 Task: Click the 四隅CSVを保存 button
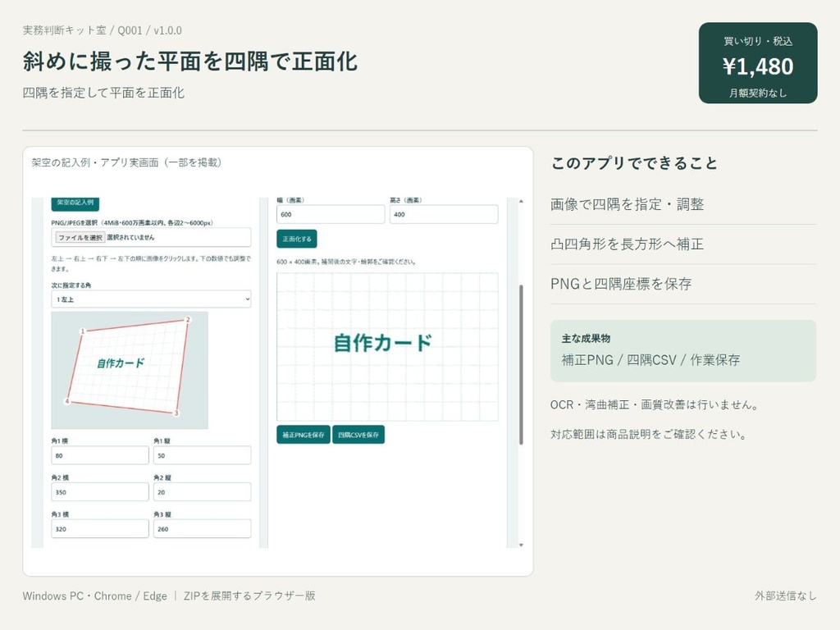pos(358,435)
